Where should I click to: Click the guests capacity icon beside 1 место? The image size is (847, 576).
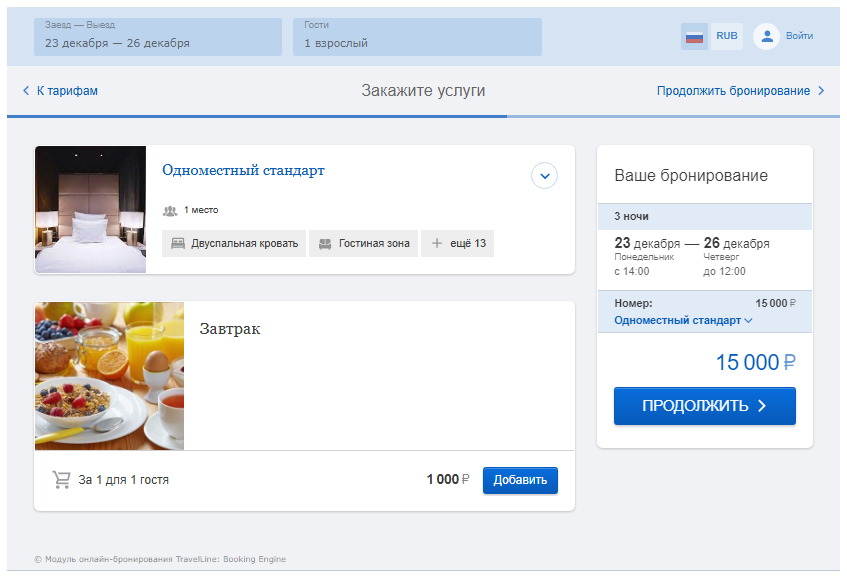pyautogui.click(x=170, y=211)
